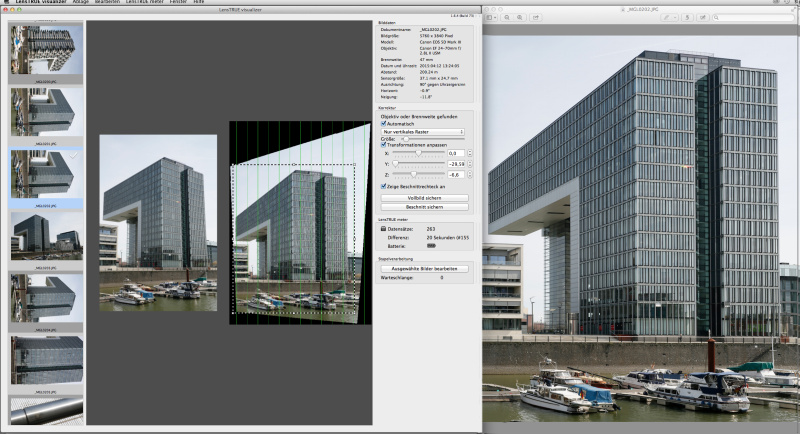800x434 pixels.
Task: Click the Dokumentname value _MGL0202.JPG
Action: coord(432,30)
